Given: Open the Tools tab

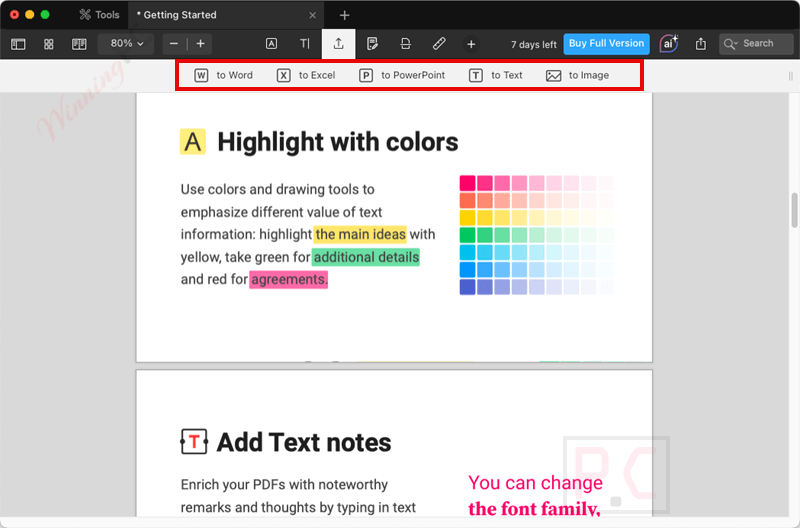Looking at the screenshot, I should point(99,15).
